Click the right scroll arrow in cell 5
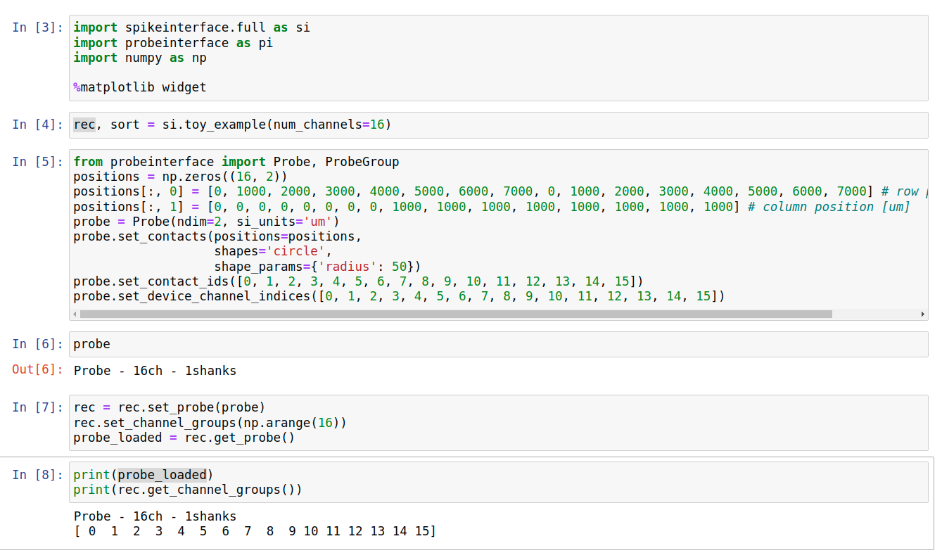Screen dimensions: 942x560 923,314
